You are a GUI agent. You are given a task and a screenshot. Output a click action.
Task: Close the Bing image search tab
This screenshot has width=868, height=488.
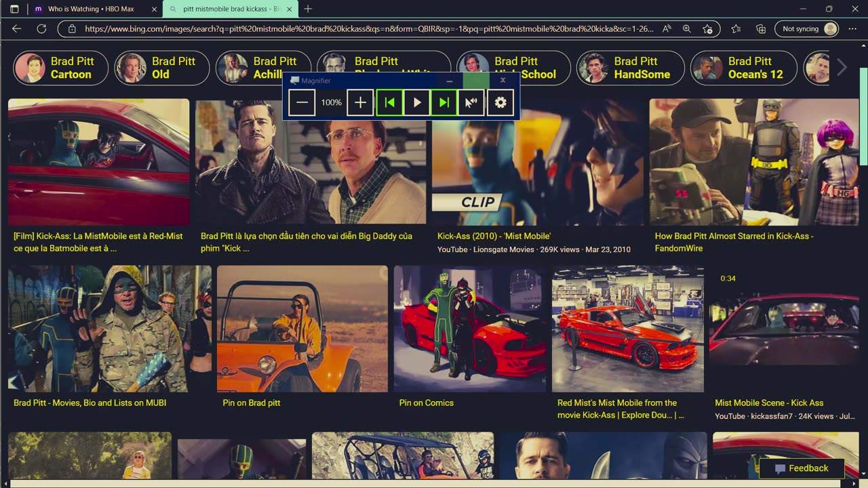(289, 9)
